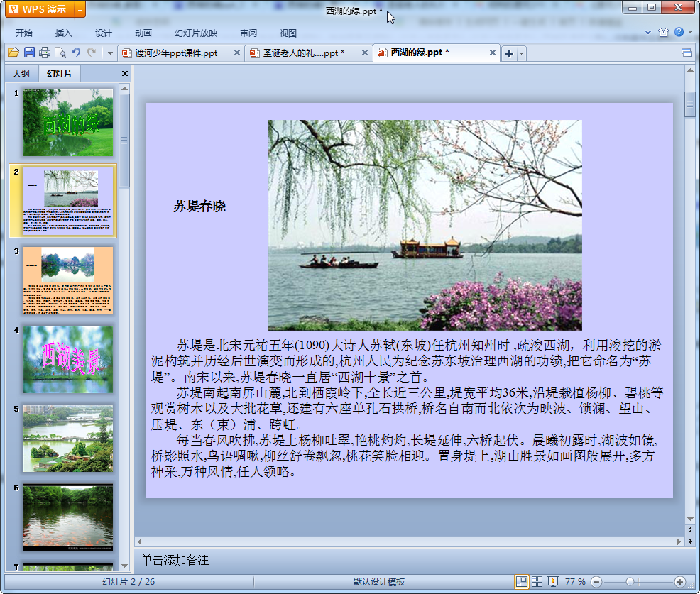This screenshot has width=700, height=594.
Task: Open help with the question mark icon
Action: pyautogui.click(x=679, y=32)
